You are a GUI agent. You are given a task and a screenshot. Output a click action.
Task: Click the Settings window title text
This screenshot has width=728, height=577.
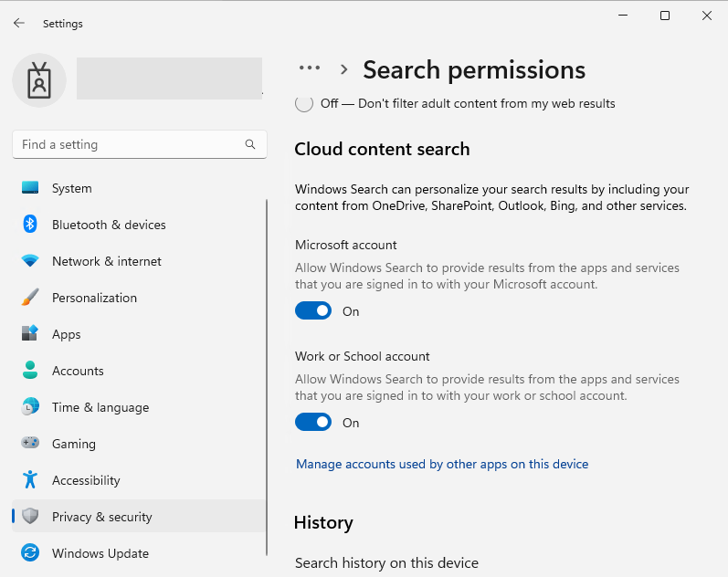pyautogui.click(x=63, y=24)
